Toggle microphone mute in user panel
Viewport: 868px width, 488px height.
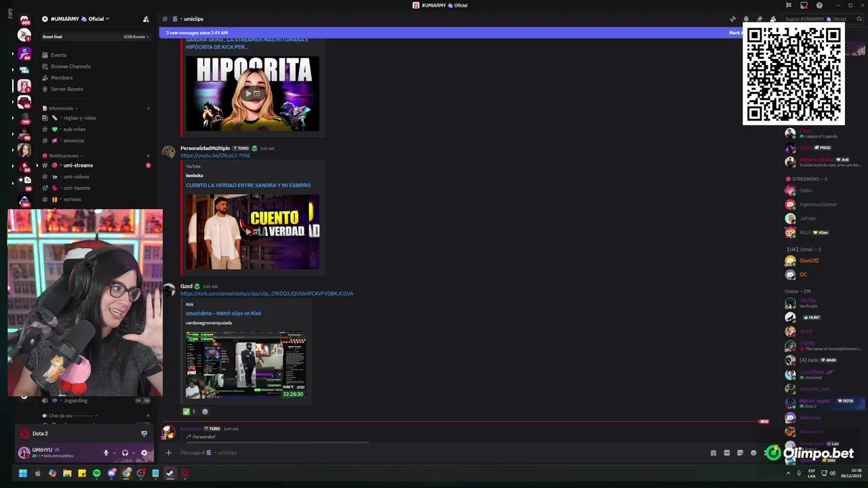[106, 453]
